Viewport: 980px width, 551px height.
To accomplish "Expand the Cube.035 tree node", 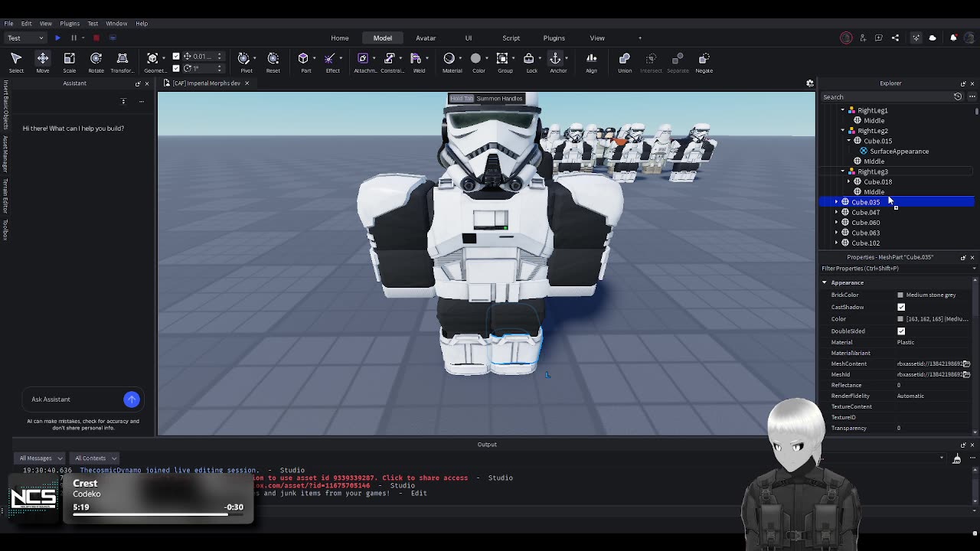I will point(836,202).
